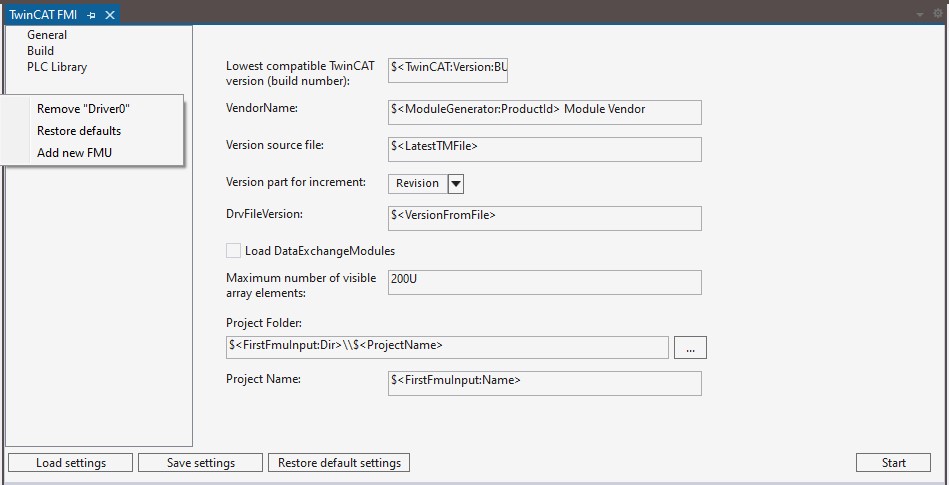
Task: Click the Start button
Action: pos(893,463)
